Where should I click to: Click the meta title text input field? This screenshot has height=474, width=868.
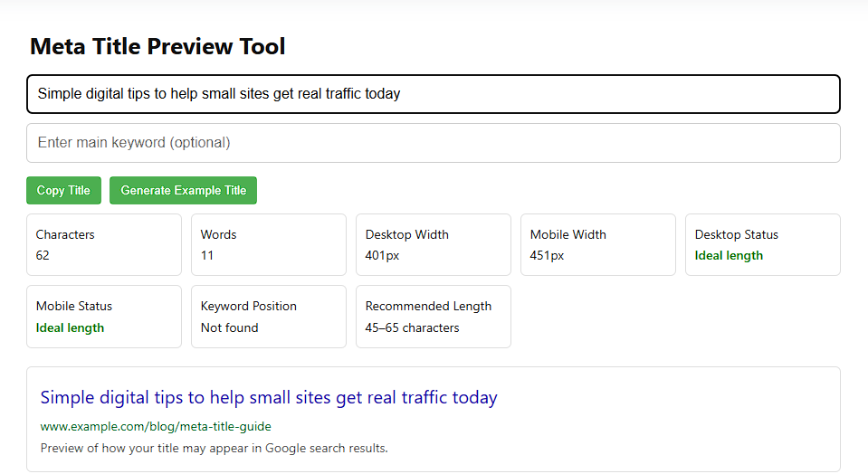433,94
